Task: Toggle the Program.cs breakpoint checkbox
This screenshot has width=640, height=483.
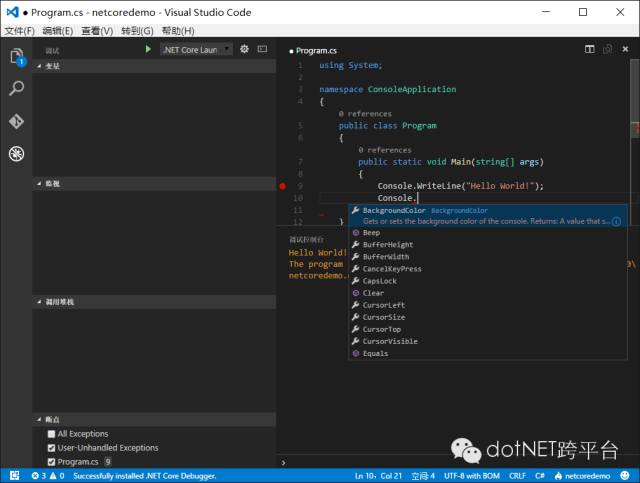Action: click(x=51, y=462)
